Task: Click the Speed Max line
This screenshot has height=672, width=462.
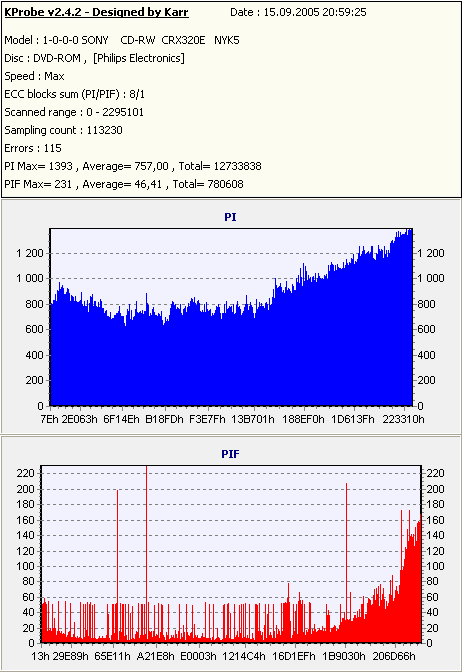Action: click(x=34, y=76)
